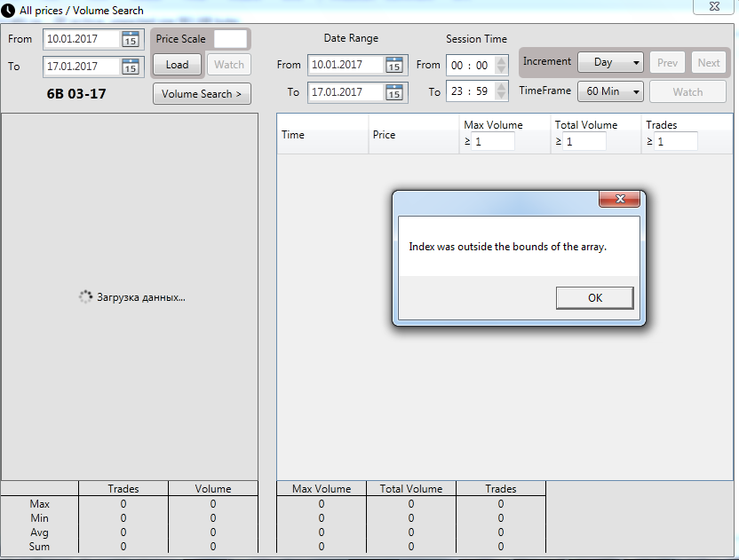739x560 pixels.
Task: Adjust Session Time From spinner arrows
Action: point(501,65)
